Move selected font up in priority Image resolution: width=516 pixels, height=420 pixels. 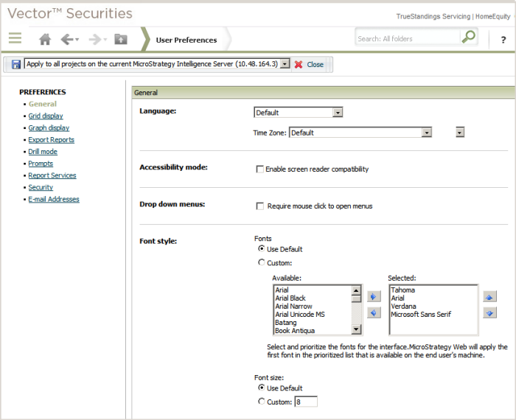(x=489, y=297)
